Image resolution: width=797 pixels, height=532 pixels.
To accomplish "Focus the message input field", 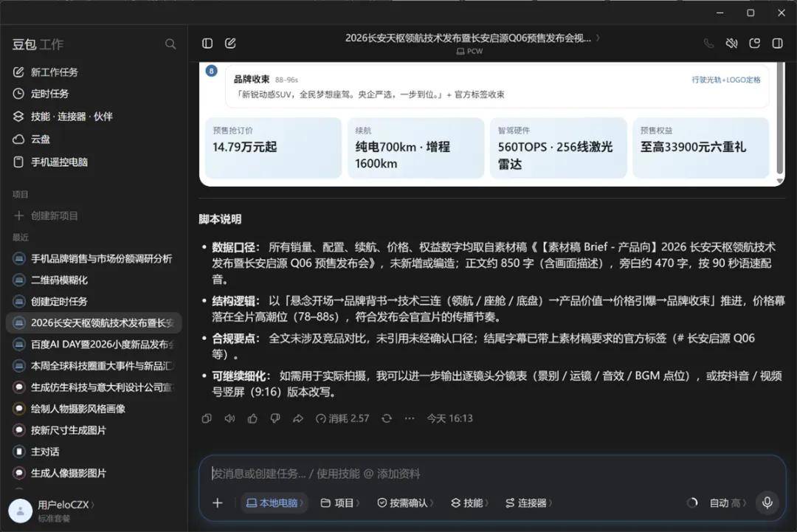I will pyautogui.click(x=491, y=474).
